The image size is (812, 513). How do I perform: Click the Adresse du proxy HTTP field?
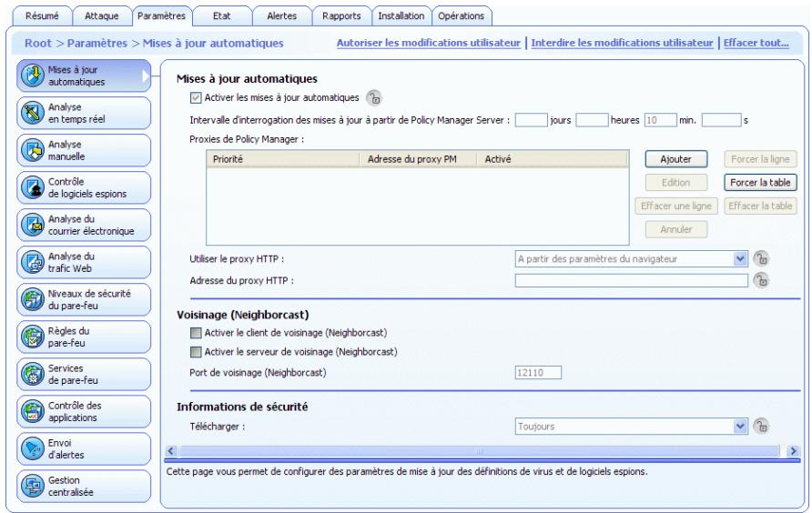631,280
